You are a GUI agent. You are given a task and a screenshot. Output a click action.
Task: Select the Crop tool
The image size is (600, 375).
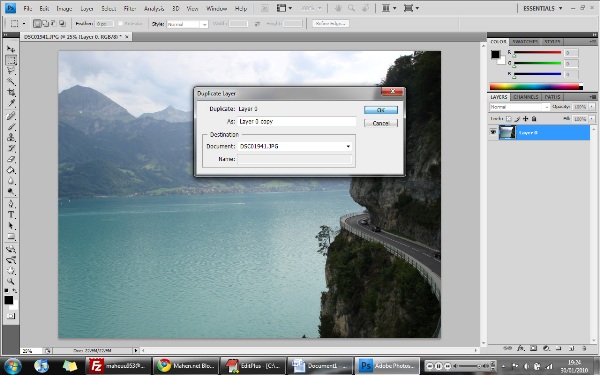(x=11, y=92)
